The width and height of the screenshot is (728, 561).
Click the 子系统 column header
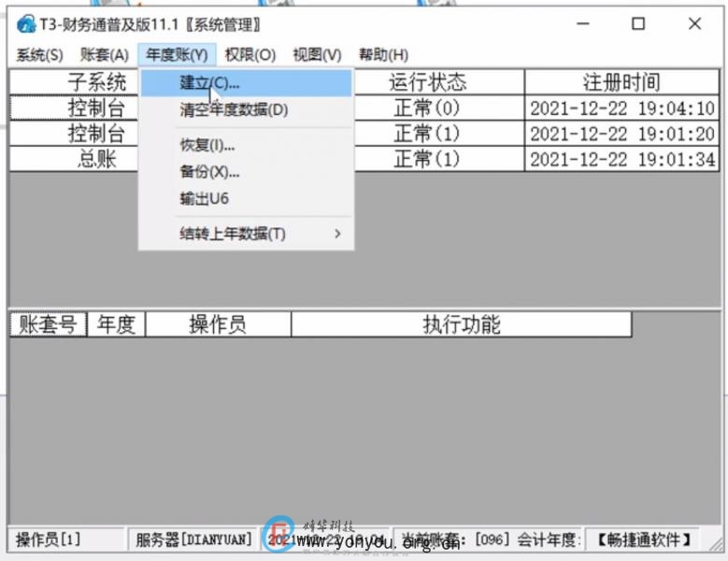click(74, 82)
